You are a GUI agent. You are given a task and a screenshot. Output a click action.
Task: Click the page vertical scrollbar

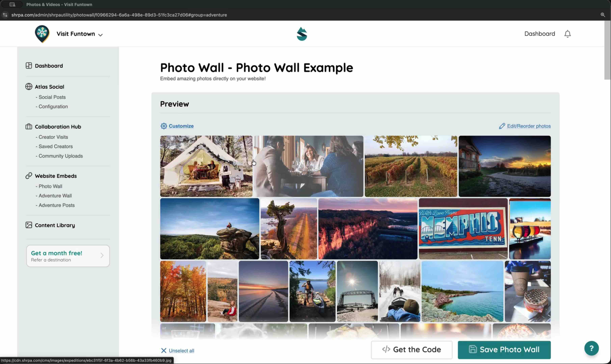click(x=607, y=50)
